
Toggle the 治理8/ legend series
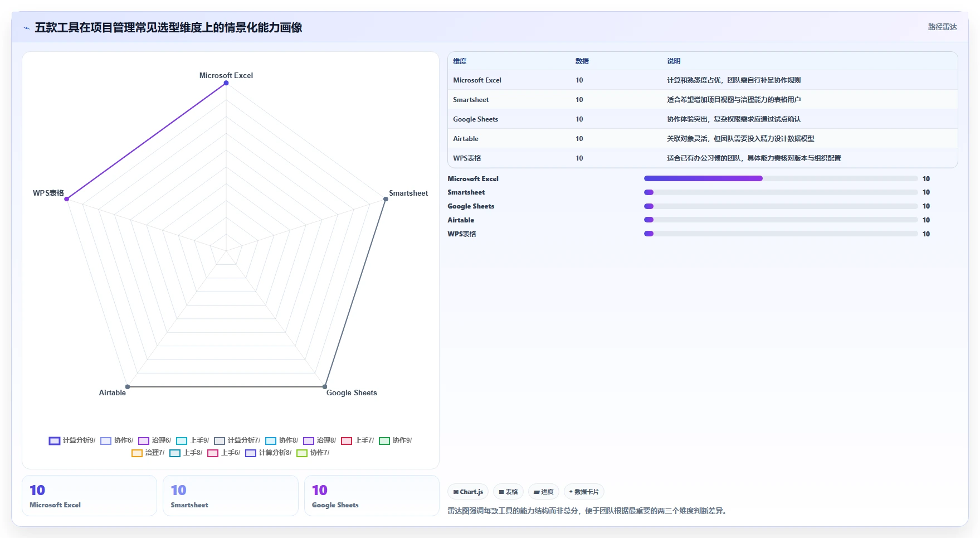click(x=319, y=440)
